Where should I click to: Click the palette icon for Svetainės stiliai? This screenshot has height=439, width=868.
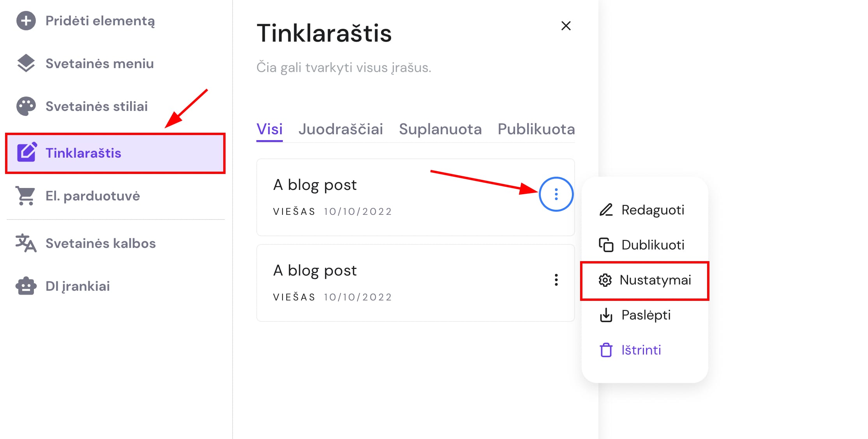tap(26, 106)
